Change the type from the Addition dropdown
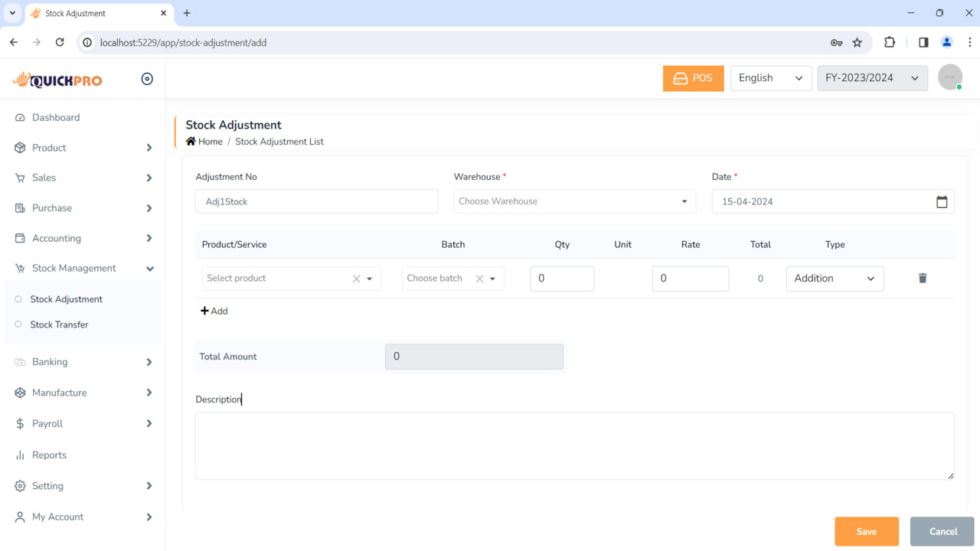 point(835,279)
